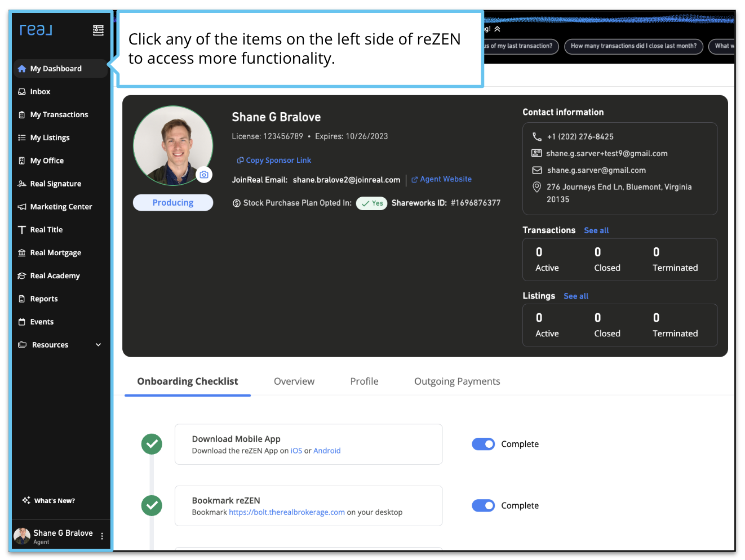The width and height of the screenshot is (745, 560).
Task: Click See all next to Listings
Action: click(576, 296)
